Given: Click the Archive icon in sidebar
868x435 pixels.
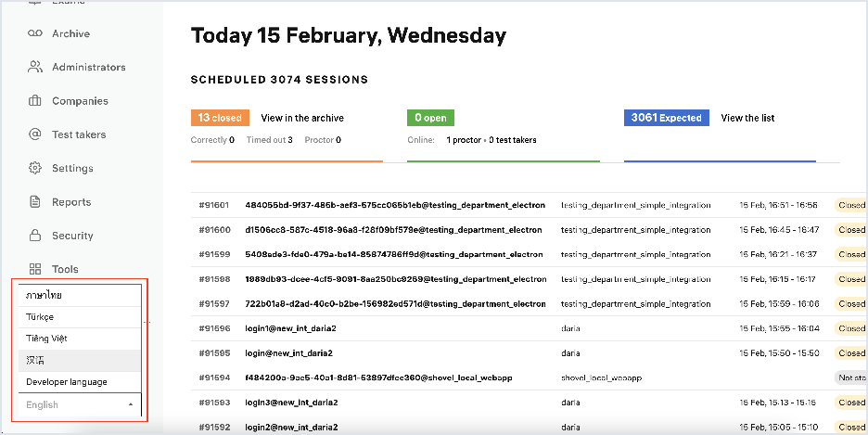Looking at the screenshot, I should click(x=35, y=33).
